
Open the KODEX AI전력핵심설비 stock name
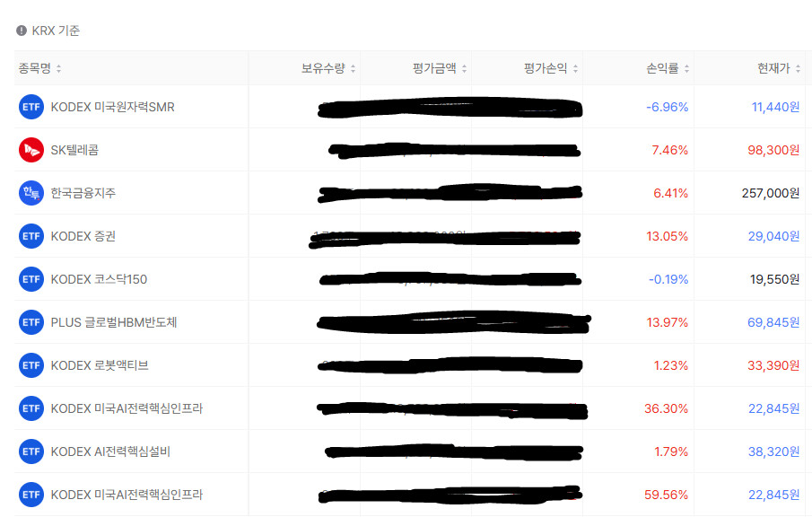pyautogui.click(x=110, y=451)
